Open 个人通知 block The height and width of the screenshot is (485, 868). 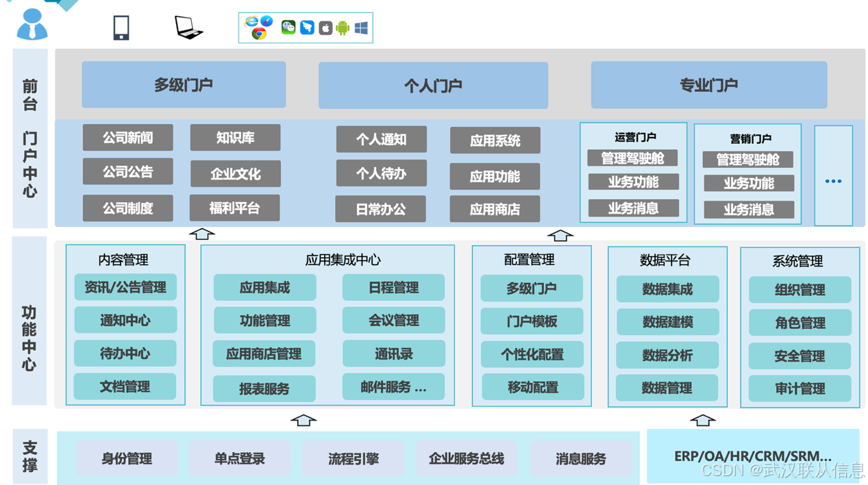pyautogui.click(x=382, y=139)
